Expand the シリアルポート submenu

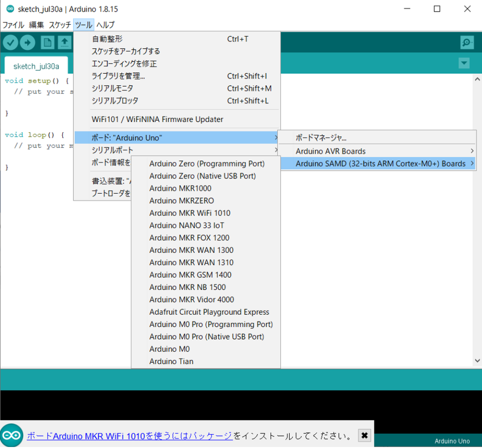pyautogui.click(x=112, y=150)
